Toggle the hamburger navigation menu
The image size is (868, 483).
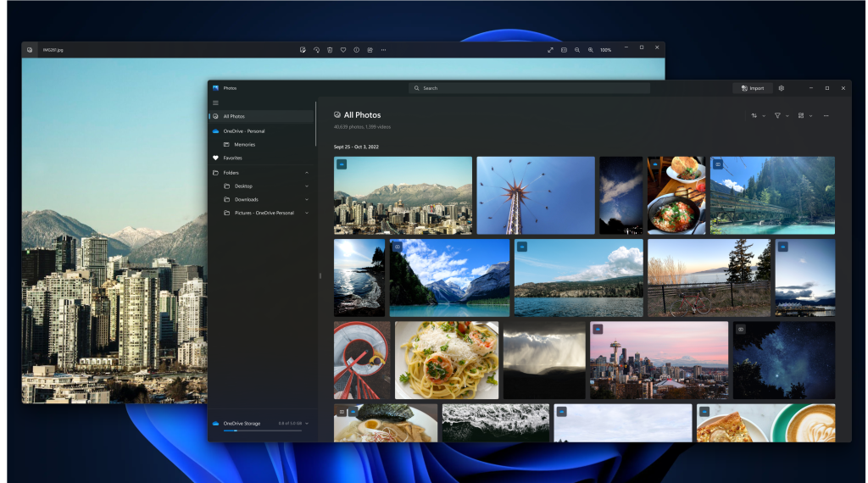click(215, 103)
